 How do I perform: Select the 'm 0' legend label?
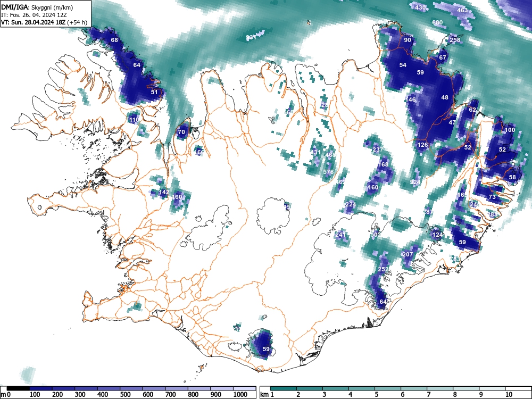[6, 395]
